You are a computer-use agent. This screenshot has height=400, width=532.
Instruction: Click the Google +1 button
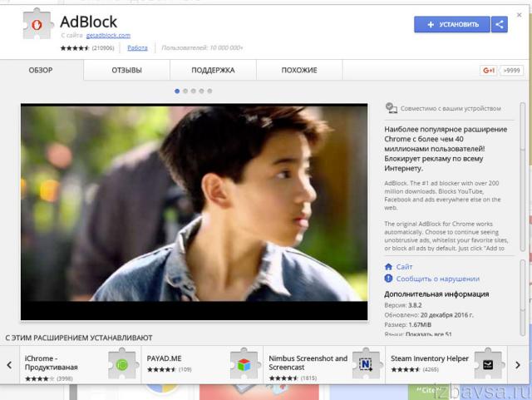click(x=489, y=71)
